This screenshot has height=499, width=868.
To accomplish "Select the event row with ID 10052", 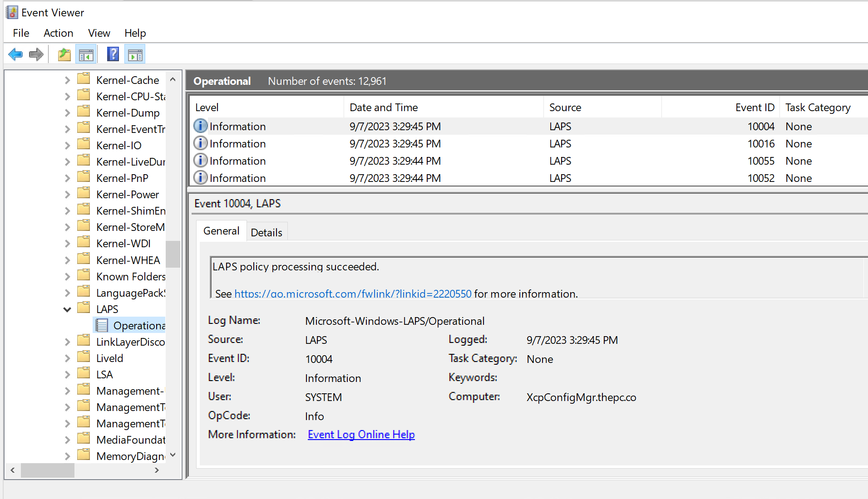I will [528, 178].
